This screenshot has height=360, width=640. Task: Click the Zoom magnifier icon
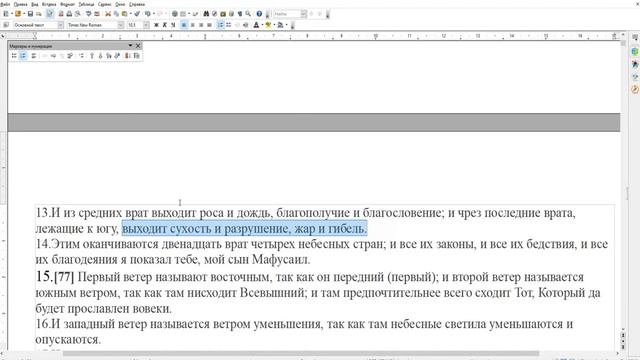[248, 14]
